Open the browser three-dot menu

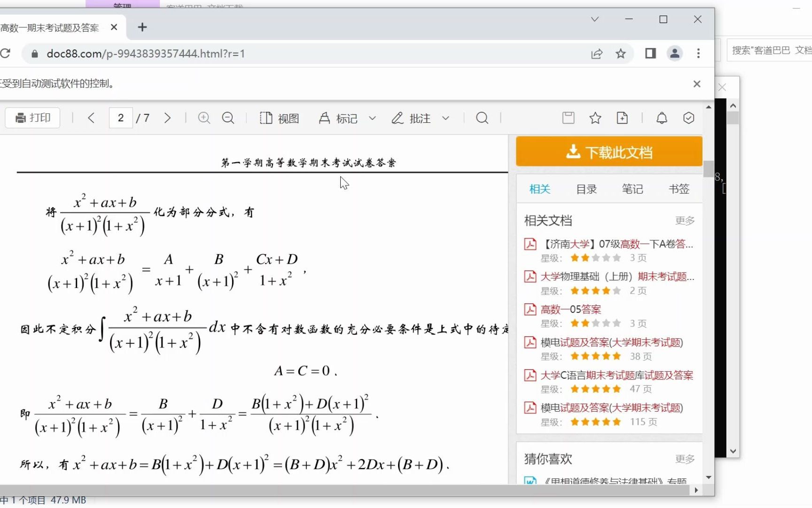tap(699, 53)
